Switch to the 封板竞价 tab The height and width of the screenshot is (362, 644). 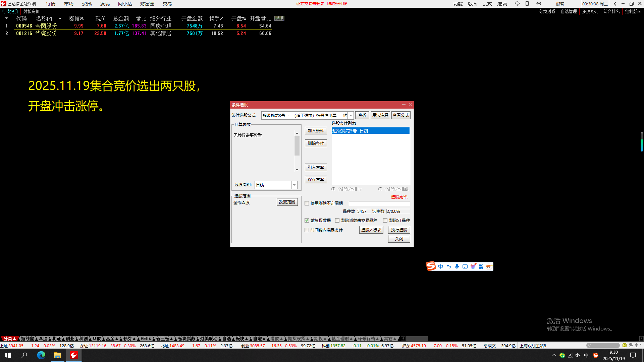31,11
